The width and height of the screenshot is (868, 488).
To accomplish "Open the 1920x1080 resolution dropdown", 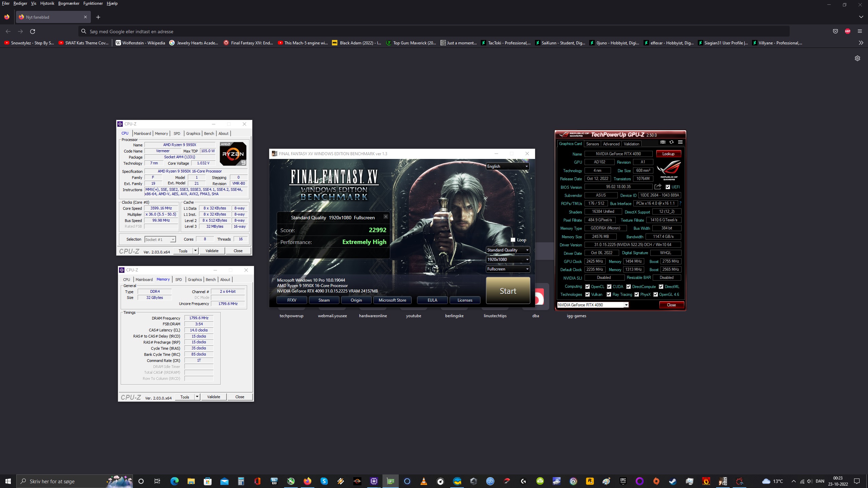I will 508,260.
